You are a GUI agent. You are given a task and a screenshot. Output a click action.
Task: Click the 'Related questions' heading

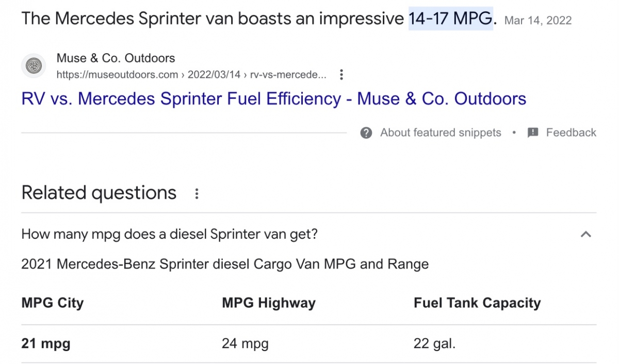99,193
